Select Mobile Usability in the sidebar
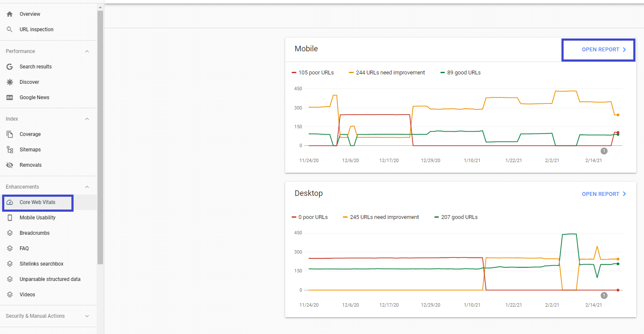The height and width of the screenshot is (334, 644). (x=38, y=217)
